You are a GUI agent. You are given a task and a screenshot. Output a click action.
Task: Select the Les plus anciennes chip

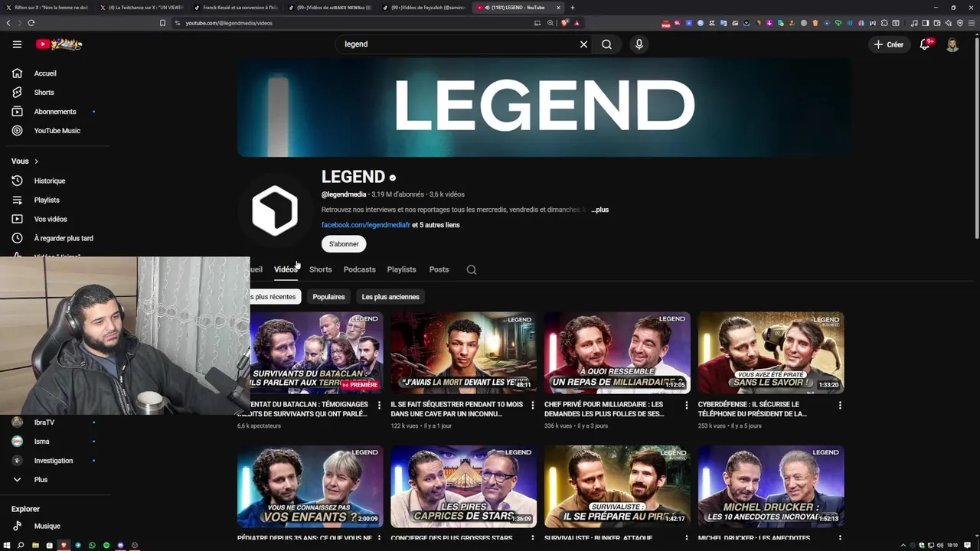click(390, 297)
